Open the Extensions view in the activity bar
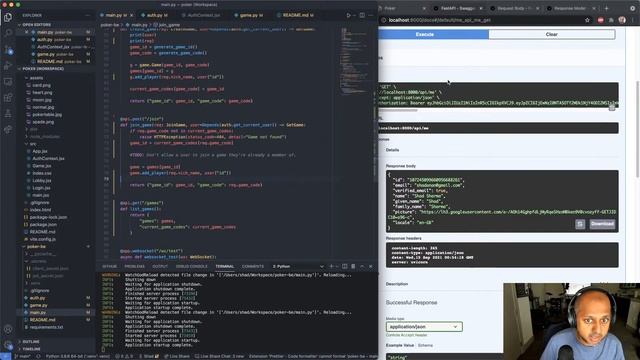640x360 pixels. (x=8, y=98)
